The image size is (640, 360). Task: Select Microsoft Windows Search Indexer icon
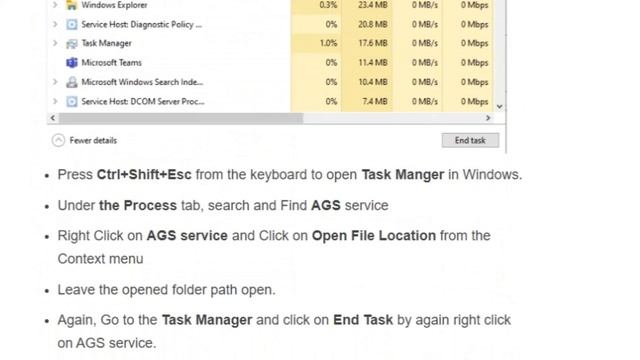pyautogui.click(x=72, y=82)
